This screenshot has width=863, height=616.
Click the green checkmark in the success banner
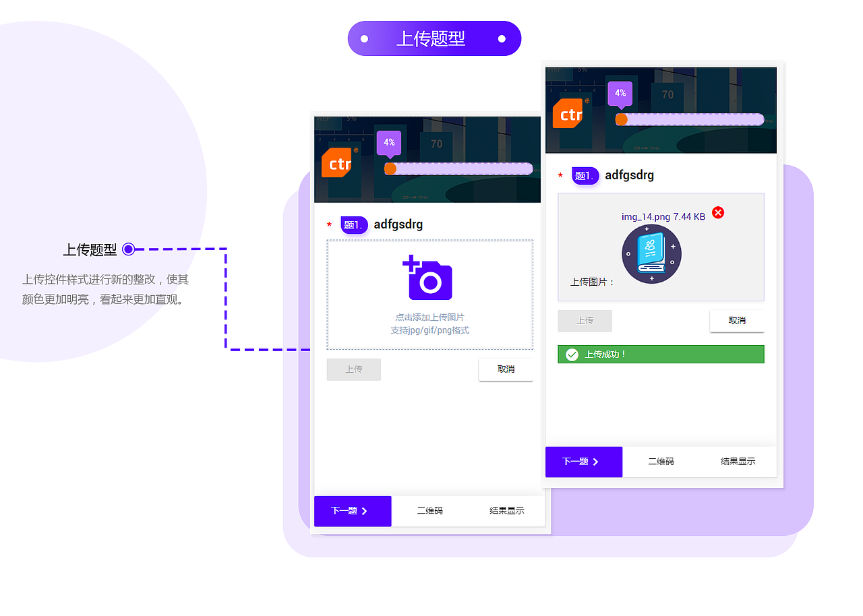(571, 354)
